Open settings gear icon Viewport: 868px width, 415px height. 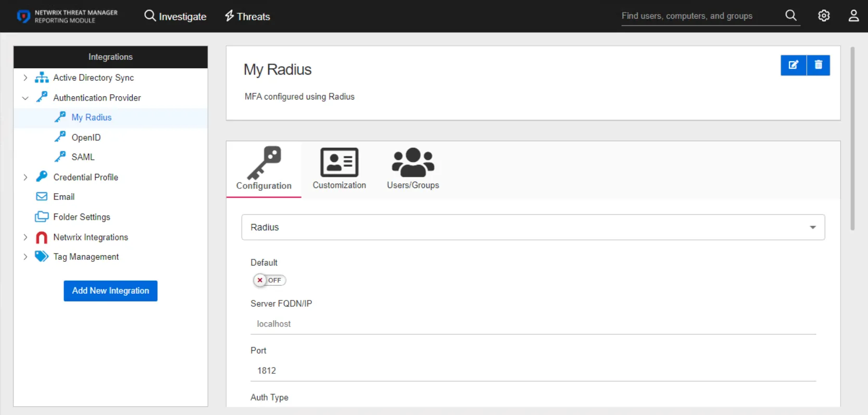[824, 16]
